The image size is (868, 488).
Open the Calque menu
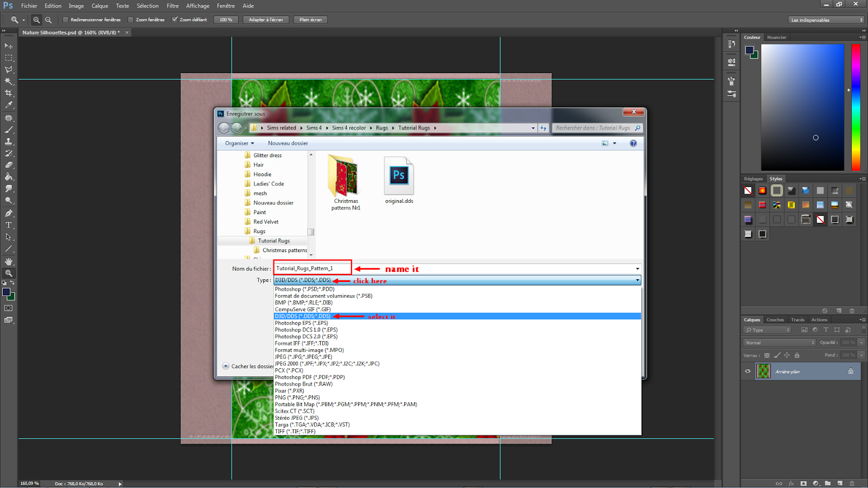click(100, 6)
